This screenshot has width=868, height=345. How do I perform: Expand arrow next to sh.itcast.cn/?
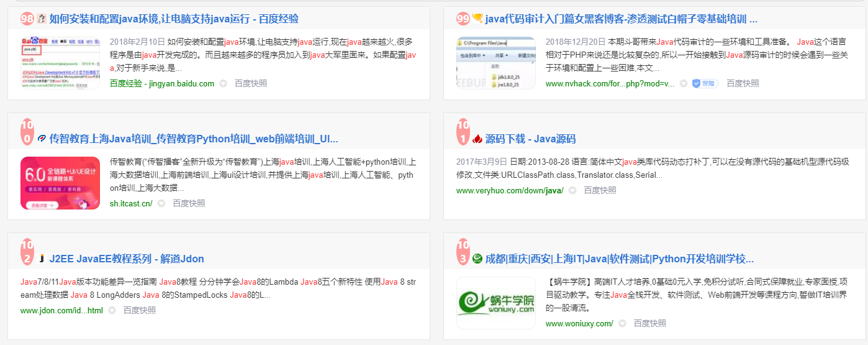[x=161, y=203]
